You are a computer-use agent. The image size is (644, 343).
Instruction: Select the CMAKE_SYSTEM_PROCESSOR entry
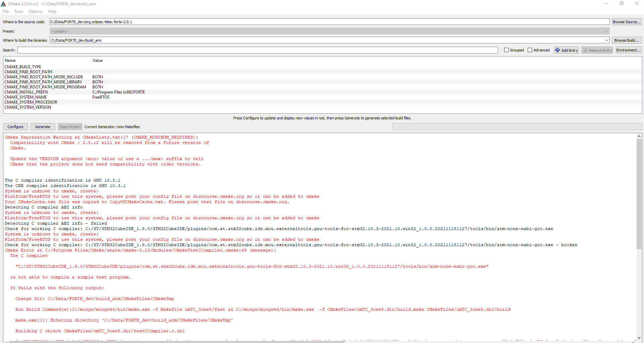31,102
